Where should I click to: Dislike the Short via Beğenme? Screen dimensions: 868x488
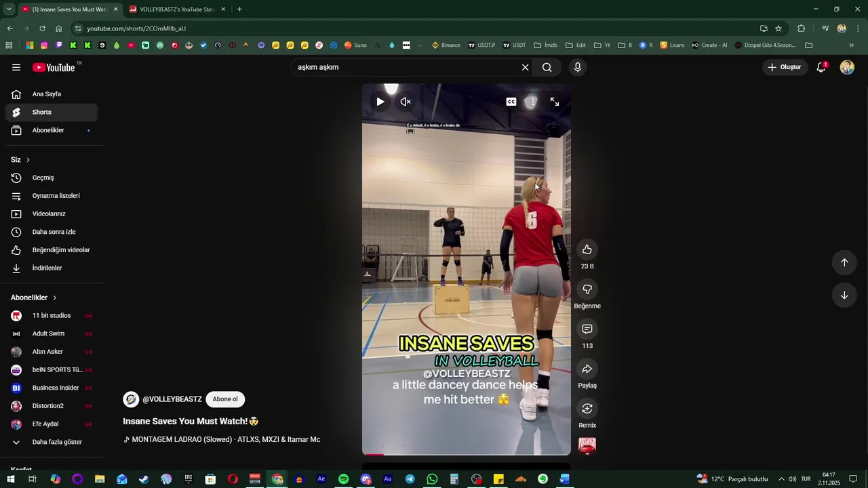[x=587, y=289]
